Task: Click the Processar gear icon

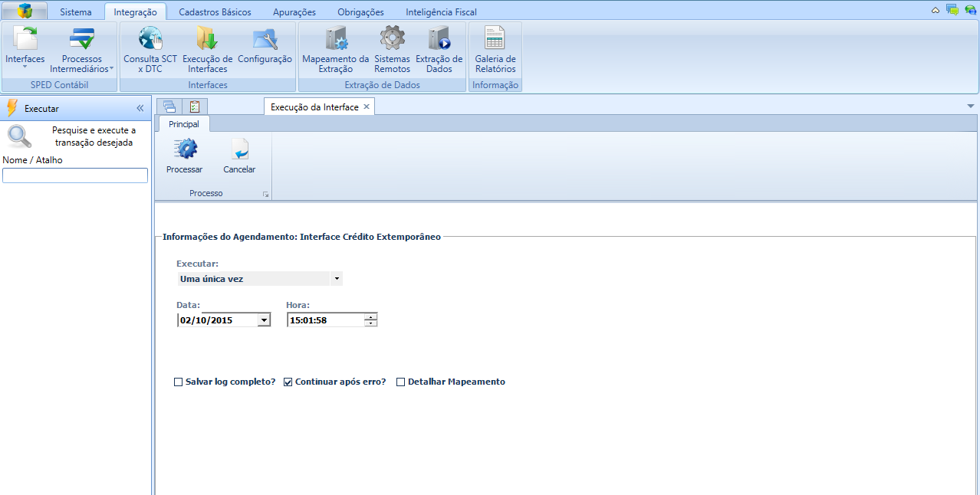Action: point(185,149)
